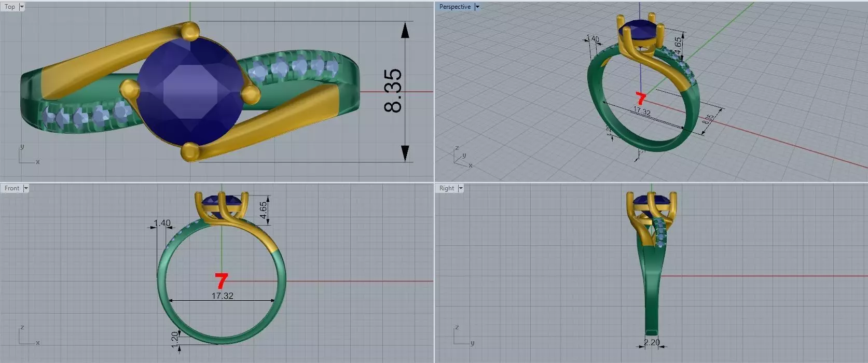Click the 2.20 dimension in Right view
This screenshot has height=363, width=868.
pos(652,342)
